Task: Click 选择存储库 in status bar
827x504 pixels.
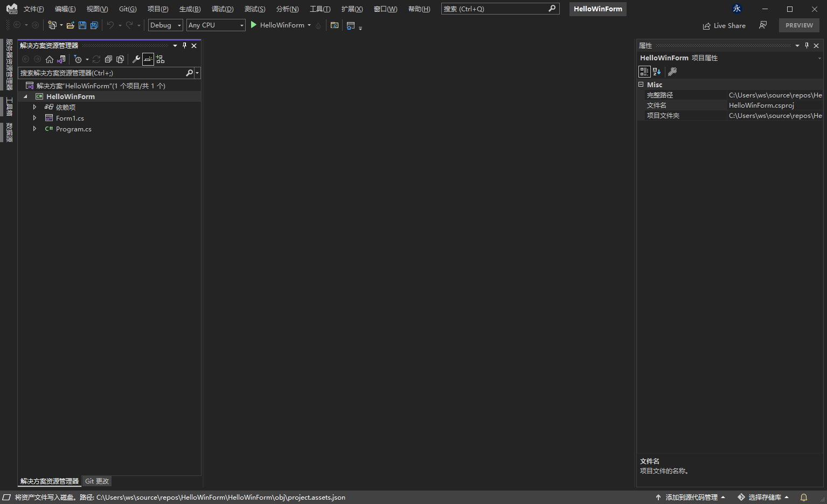Action: point(763,498)
